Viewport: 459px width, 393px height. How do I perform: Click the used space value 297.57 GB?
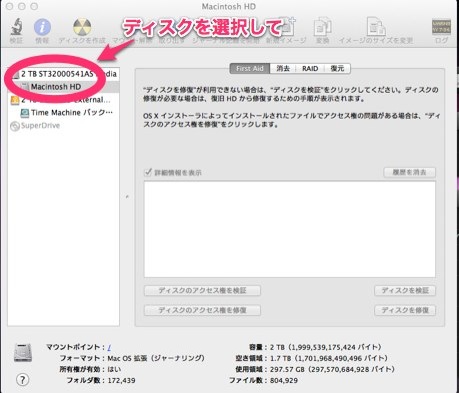point(332,369)
